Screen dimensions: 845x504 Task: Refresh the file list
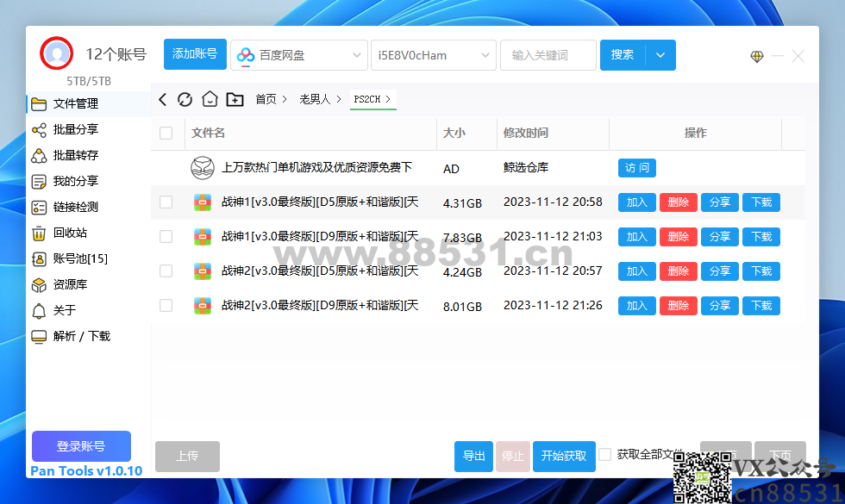pyautogui.click(x=185, y=99)
